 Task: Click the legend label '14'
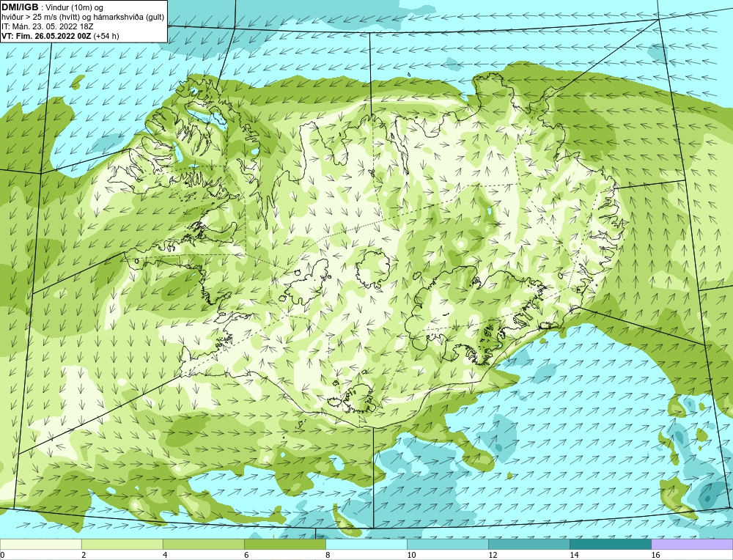pos(574,556)
